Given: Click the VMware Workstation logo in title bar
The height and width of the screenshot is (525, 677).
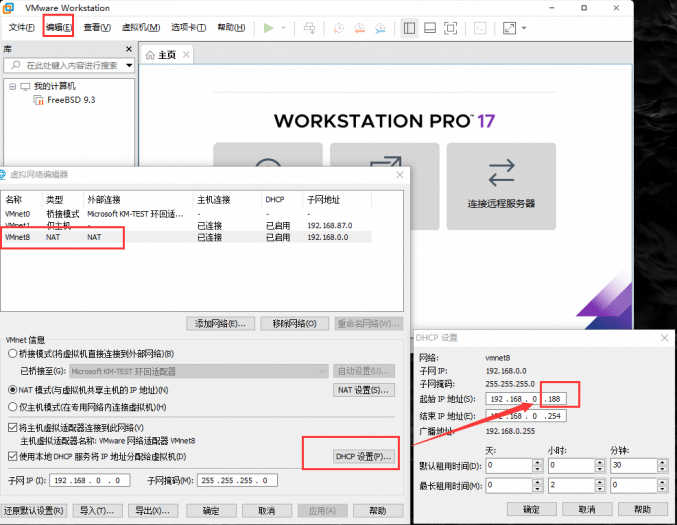Looking at the screenshot, I should 8,7.
